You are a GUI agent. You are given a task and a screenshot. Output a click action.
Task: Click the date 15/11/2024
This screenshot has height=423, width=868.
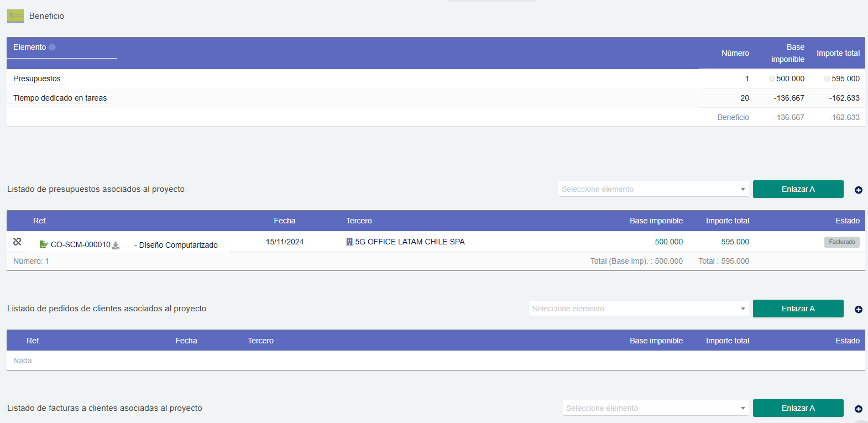coord(285,242)
